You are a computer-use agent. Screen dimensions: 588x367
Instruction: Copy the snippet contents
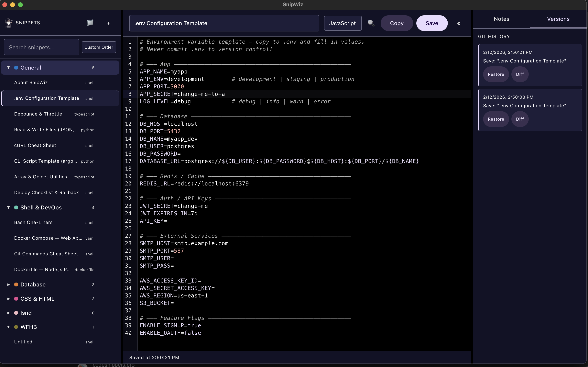pyautogui.click(x=397, y=23)
